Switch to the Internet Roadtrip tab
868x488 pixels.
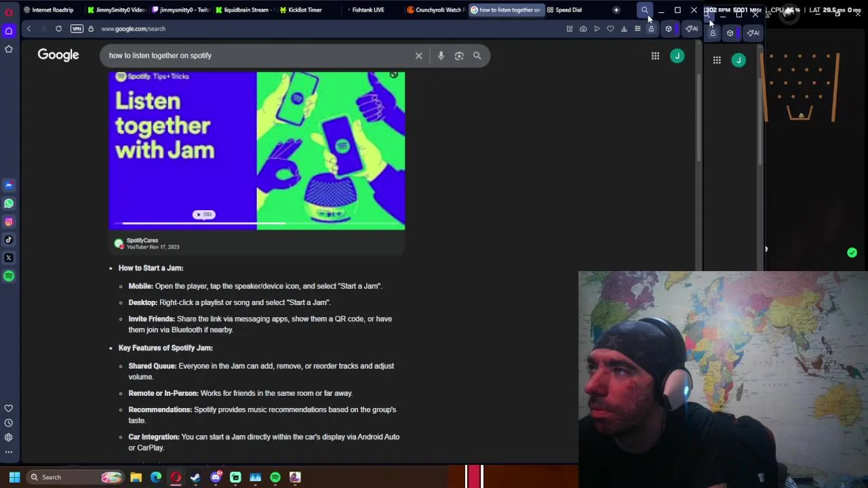(49, 10)
